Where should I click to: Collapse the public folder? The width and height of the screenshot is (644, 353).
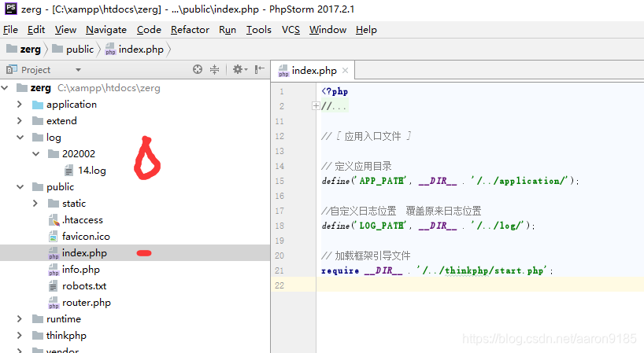tap(20, 187)
